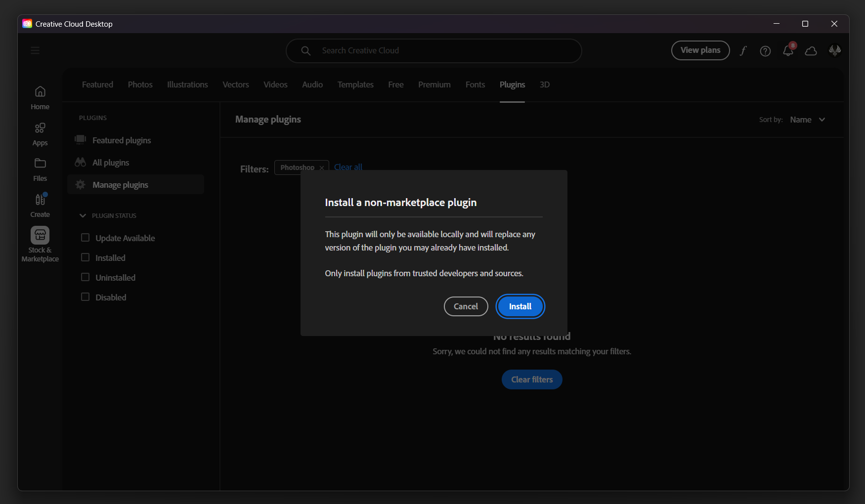Image resolution: width=865 pixels, height=504 pixels.
Task: Open the Sort by Name dropdown
Action: [808, 120]
